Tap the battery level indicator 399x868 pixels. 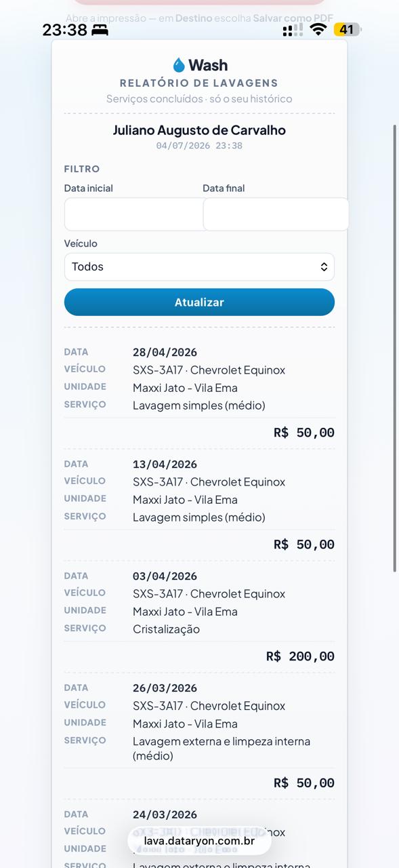coord(348,29)
